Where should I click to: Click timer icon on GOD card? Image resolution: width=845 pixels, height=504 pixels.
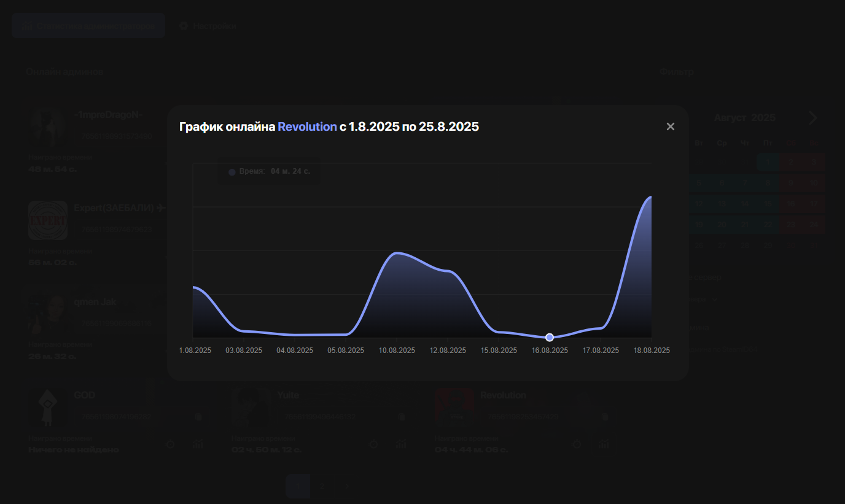tap(171, 444)
